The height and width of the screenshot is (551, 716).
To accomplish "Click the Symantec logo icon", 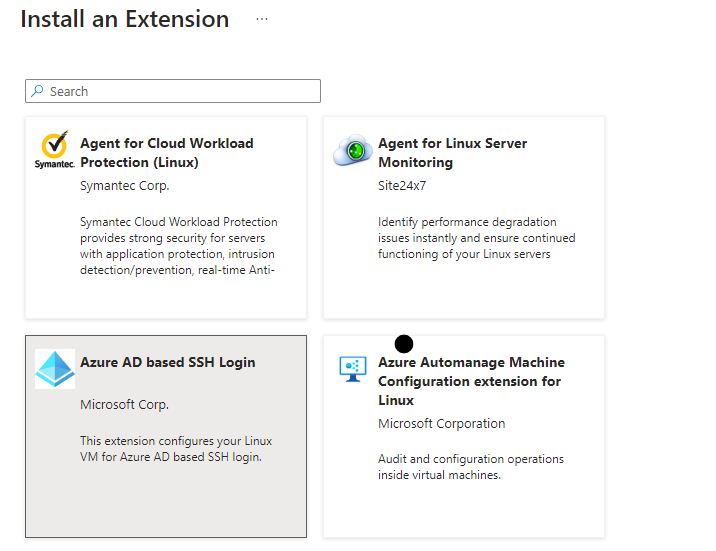I will [54, 150].
